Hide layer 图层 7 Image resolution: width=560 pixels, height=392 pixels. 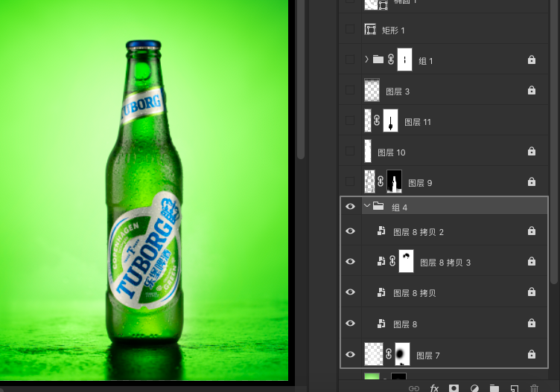(350, 354)
